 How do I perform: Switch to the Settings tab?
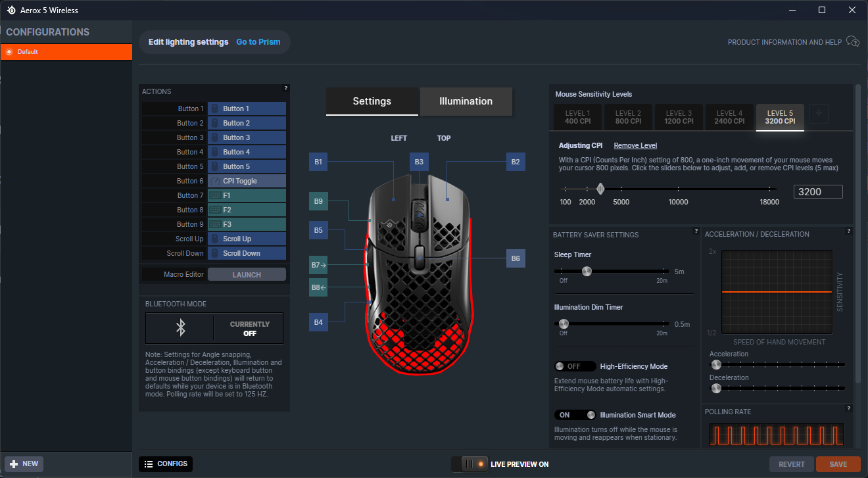[372, 101]
